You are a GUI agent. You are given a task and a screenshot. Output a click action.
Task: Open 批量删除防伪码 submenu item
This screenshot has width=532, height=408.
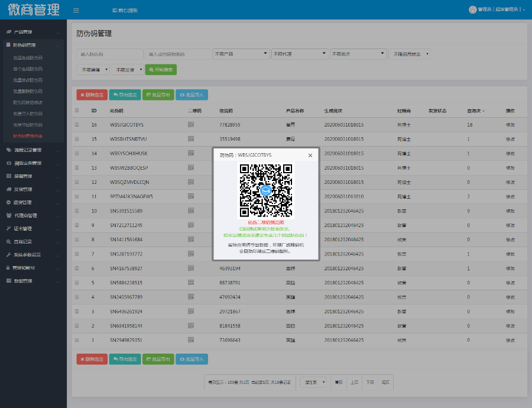[28, 91]
